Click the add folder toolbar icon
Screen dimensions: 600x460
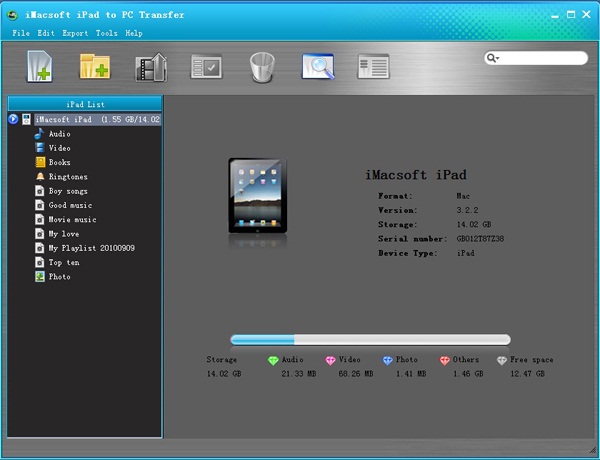(95, 67)
